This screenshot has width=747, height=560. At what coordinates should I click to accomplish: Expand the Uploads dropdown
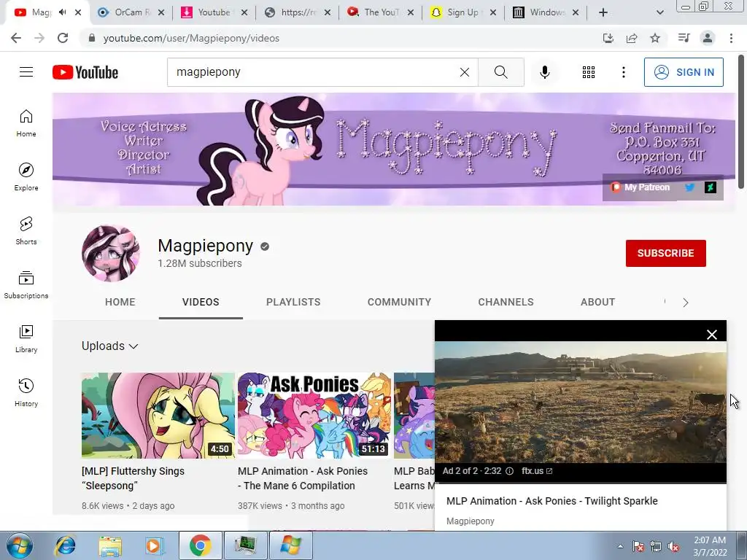click(110, 346)
